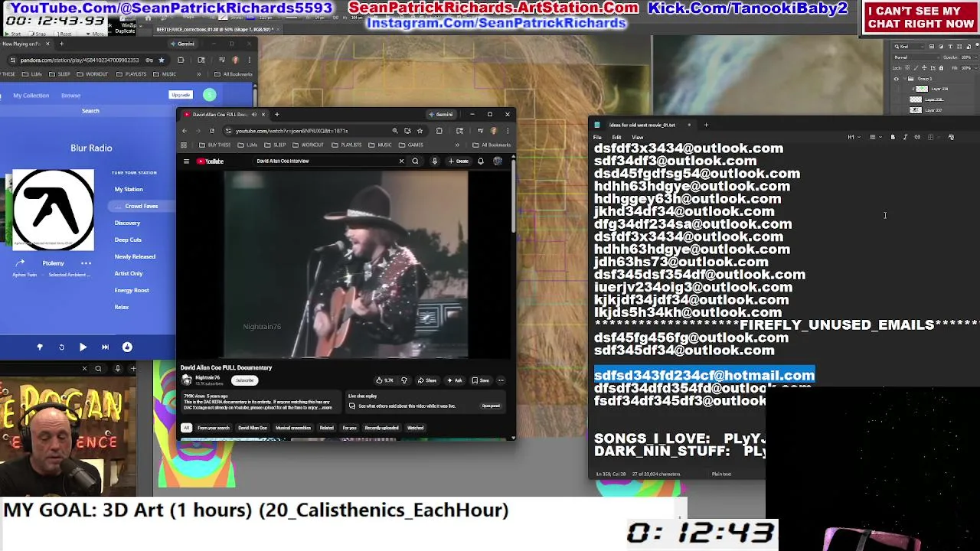Open Chrome three-dot menu in YouTube window

click(507, 131)
